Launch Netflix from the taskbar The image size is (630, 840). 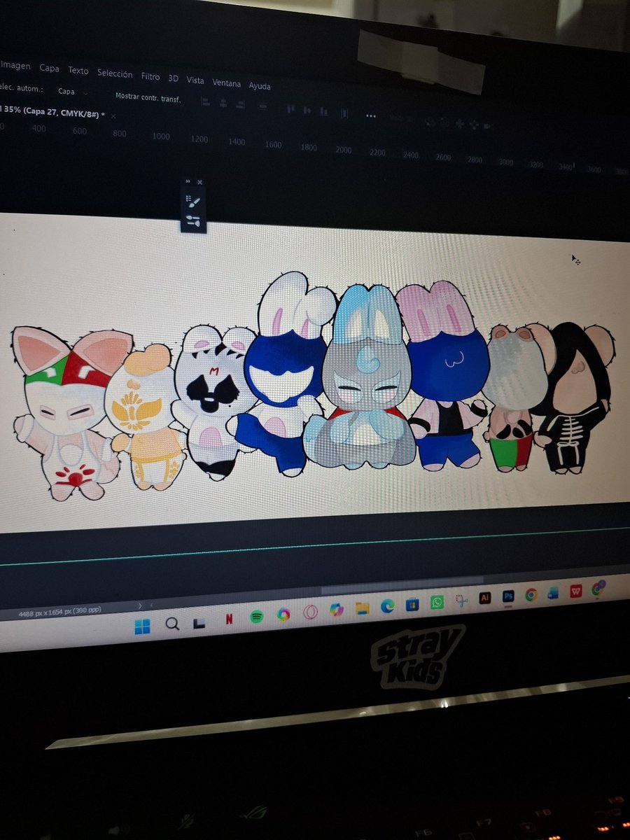(x=229, y=619)
